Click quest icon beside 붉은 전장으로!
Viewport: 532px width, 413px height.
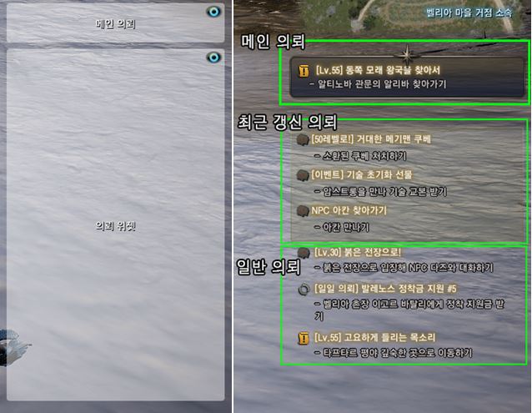coord(304,253)
